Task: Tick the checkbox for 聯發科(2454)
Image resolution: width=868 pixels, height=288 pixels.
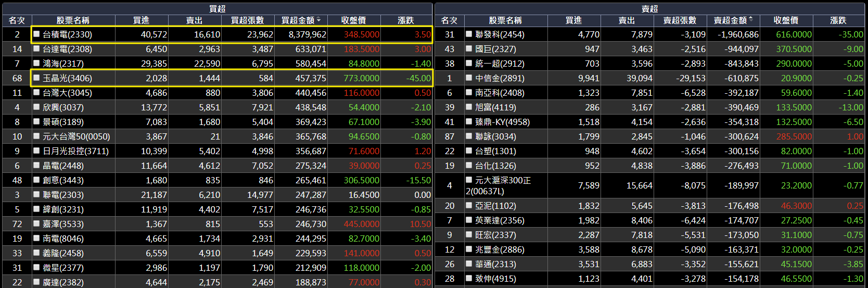Action: tap(469, 34)
